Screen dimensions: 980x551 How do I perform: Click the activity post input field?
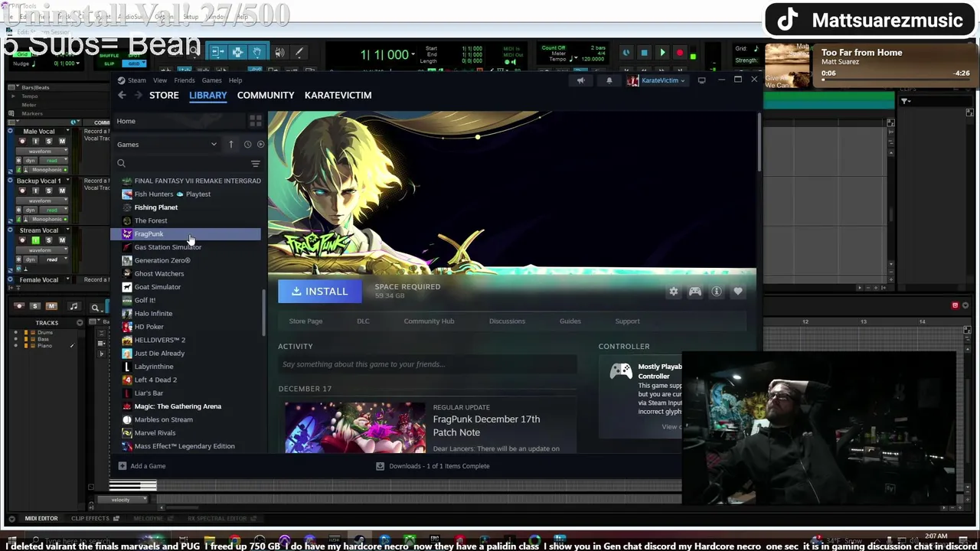427,364
